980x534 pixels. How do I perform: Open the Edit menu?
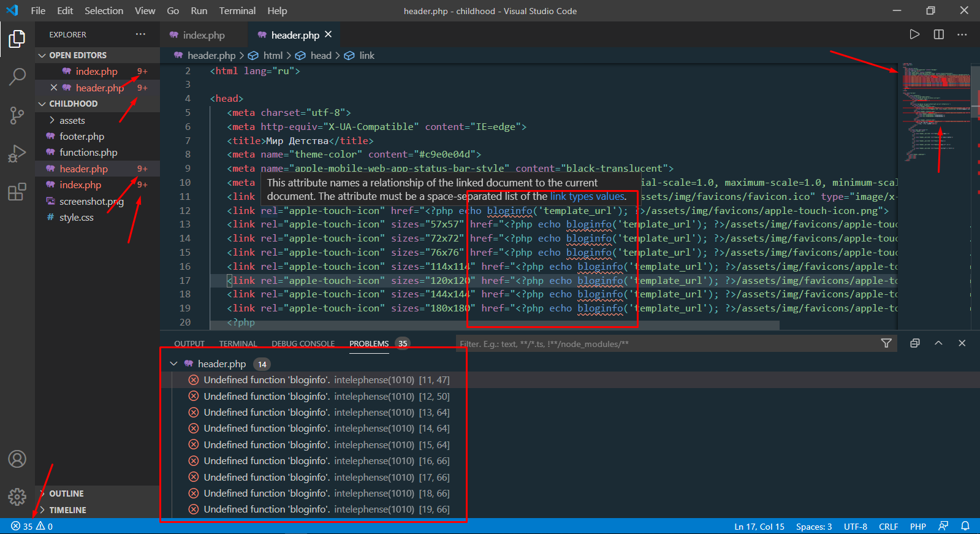65,10
